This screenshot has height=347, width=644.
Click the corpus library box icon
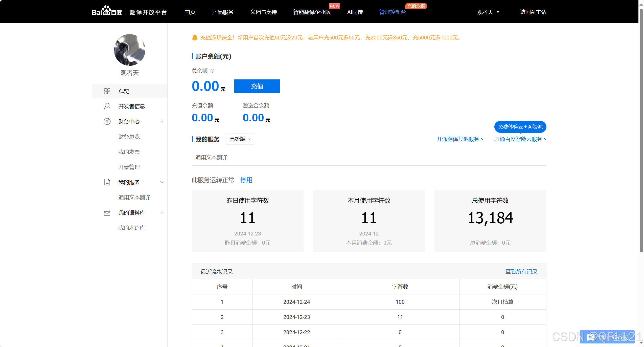pos(107,212)
